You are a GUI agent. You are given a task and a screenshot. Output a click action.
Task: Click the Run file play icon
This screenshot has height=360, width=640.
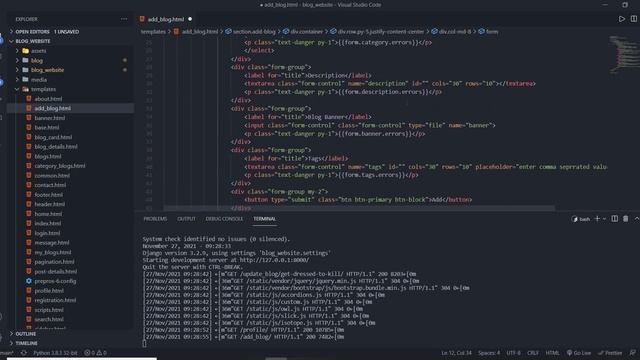point(621,19)
